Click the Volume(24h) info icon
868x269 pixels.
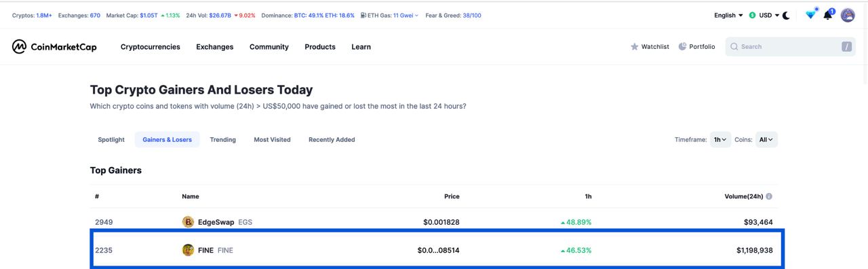click(769, 196)
